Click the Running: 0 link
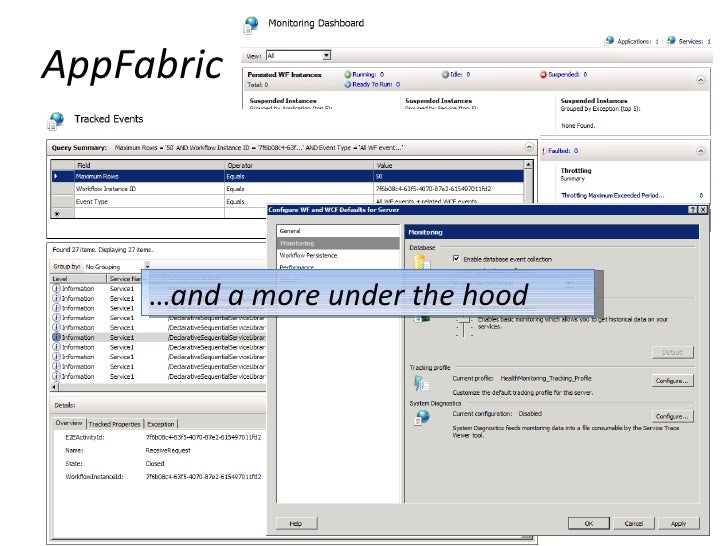 point(368,74)
